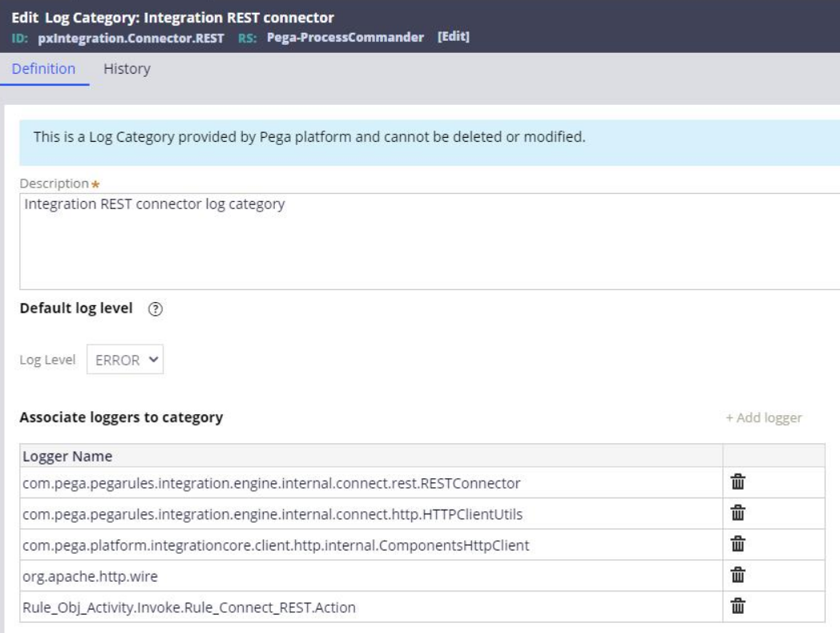This screenshot has width=840, height=633.
Task: Open the Log Level ERROR dropdown
Action: 125,359
